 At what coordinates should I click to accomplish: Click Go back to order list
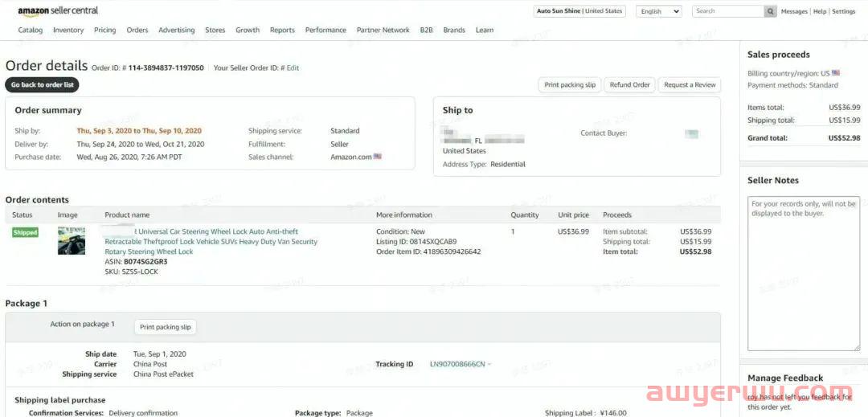tap(42, 84)
